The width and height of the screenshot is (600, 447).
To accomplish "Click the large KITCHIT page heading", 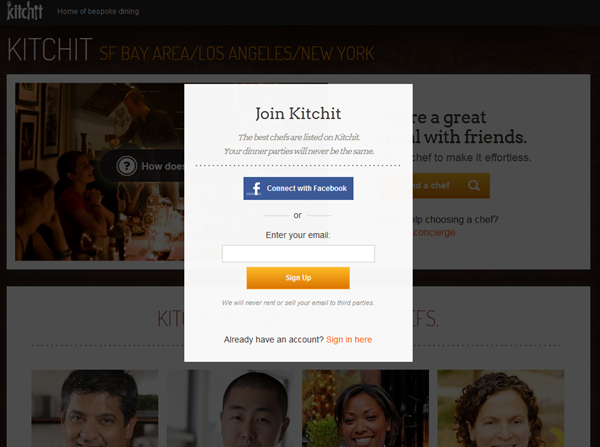I will click(x=50, y=49).
